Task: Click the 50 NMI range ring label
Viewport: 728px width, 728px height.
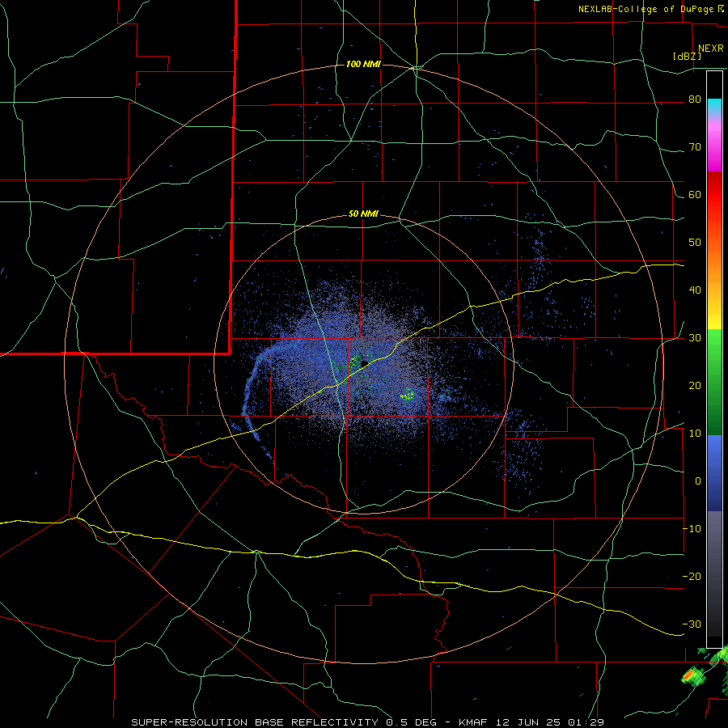Action: (x=363, y=214)
